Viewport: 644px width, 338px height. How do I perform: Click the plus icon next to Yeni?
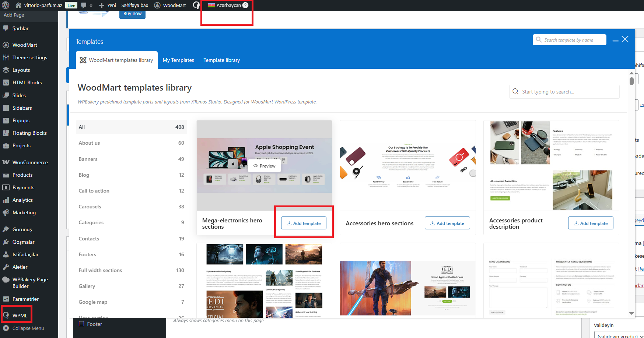tap(102, 5)
